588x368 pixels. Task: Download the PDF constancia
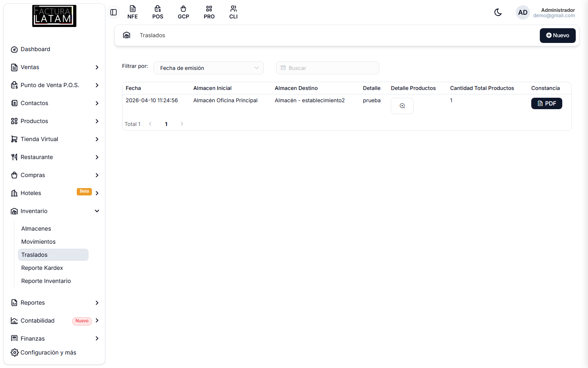pyautogui.click(x=547, y=103)
